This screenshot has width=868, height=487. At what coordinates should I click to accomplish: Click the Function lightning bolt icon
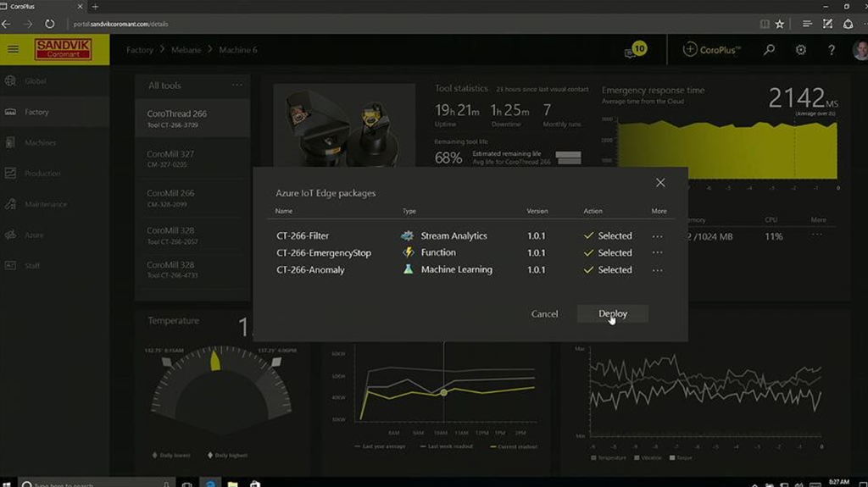click(x=408, y=252)
